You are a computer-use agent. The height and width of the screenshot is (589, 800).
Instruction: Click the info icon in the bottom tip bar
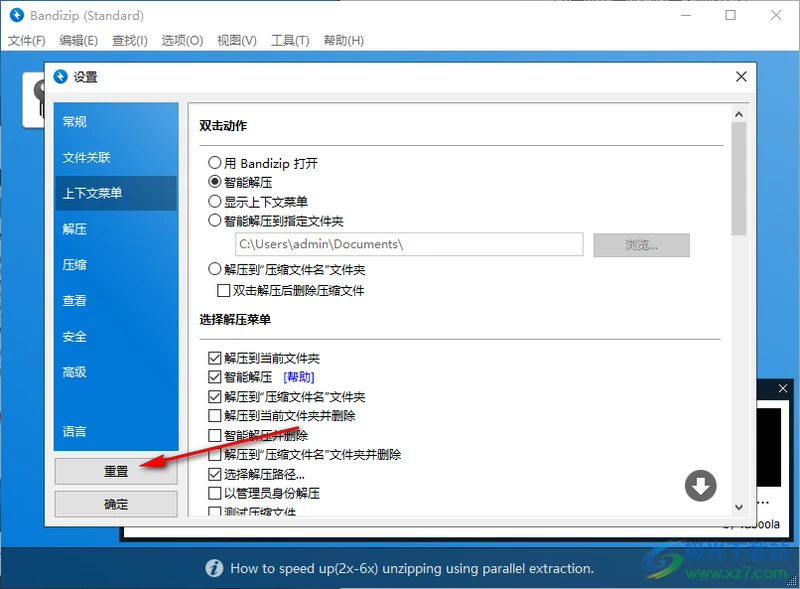214,568
